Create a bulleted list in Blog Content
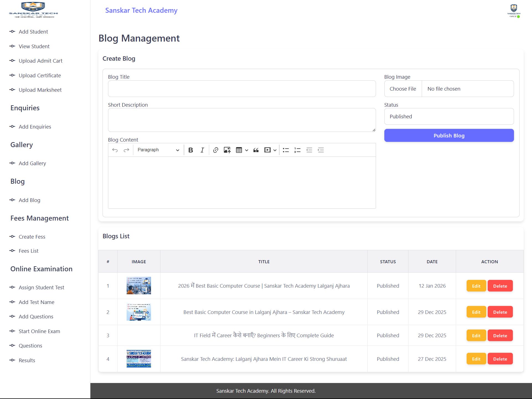The image size is (532, 399). (286, 150)
